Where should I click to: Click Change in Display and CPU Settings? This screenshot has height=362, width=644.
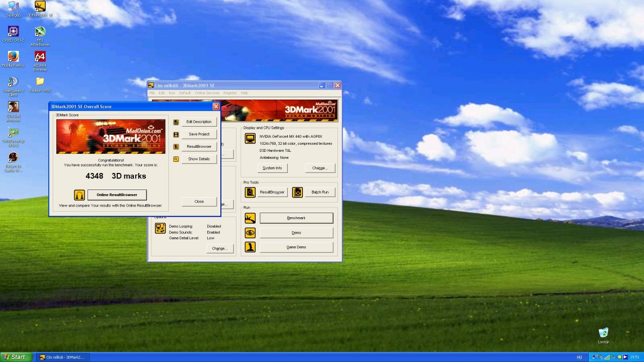point(319,168)
